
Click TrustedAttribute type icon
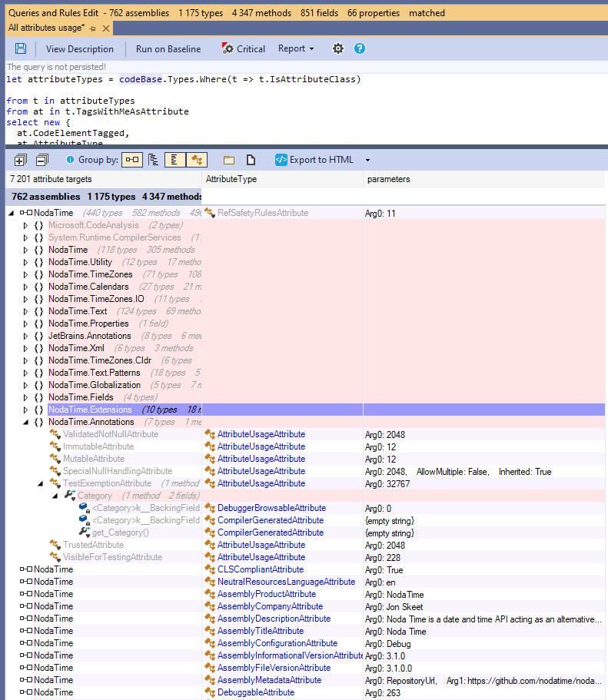point(55,545)
